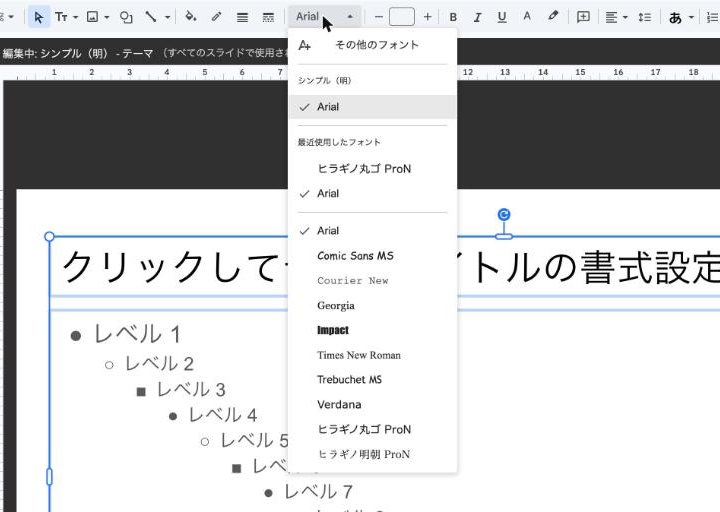Image resolution: width=720 pixels, height=512 pixels.
Task: Open その他のフォント more fonts option
Action: point(372,45)
